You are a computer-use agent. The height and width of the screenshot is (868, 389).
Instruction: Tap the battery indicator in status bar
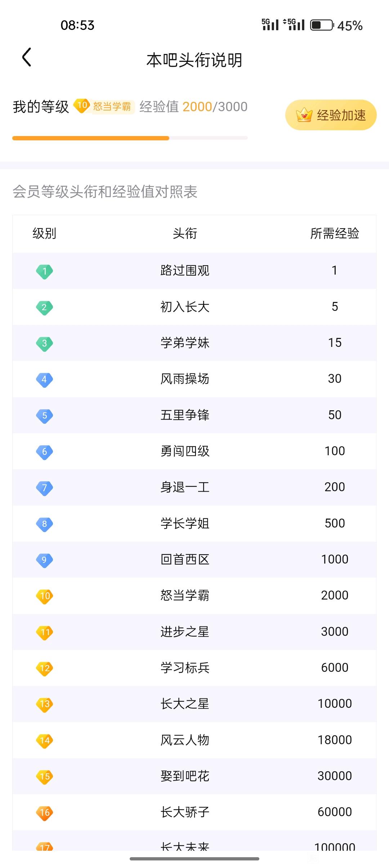(x=322, y=25)
